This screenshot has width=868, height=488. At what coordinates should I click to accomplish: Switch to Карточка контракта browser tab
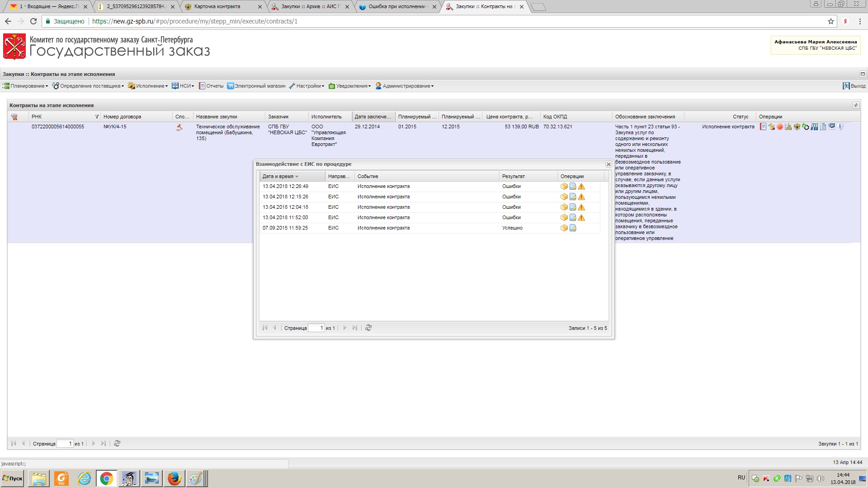pyautogui.click(x=217, y=7)
